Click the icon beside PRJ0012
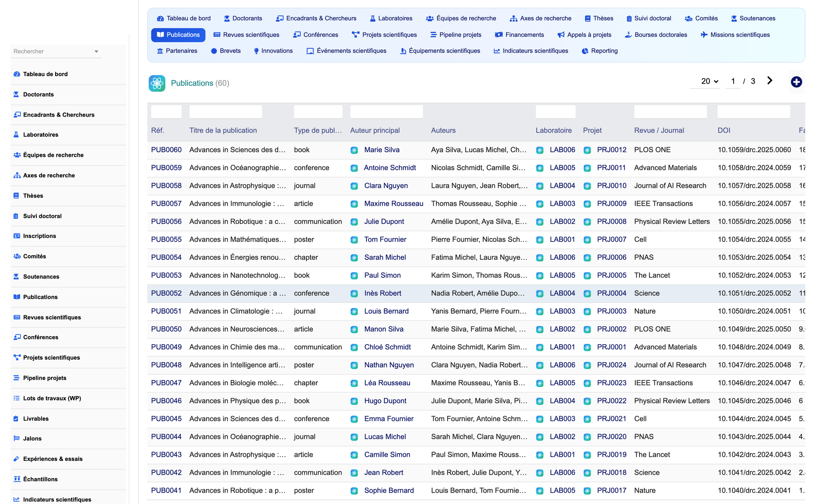Viewport: 814px width, 504px height. [587, 150]
